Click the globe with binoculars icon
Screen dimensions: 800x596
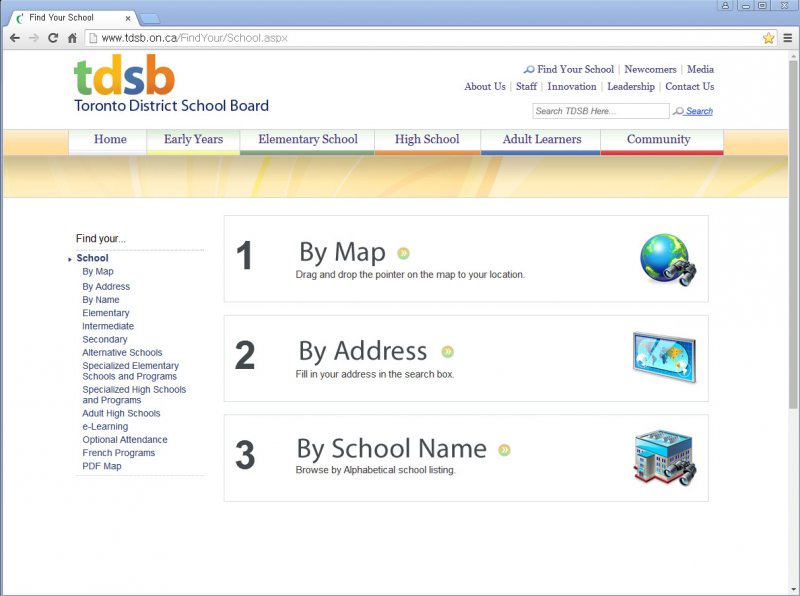(x=668, y=259)
